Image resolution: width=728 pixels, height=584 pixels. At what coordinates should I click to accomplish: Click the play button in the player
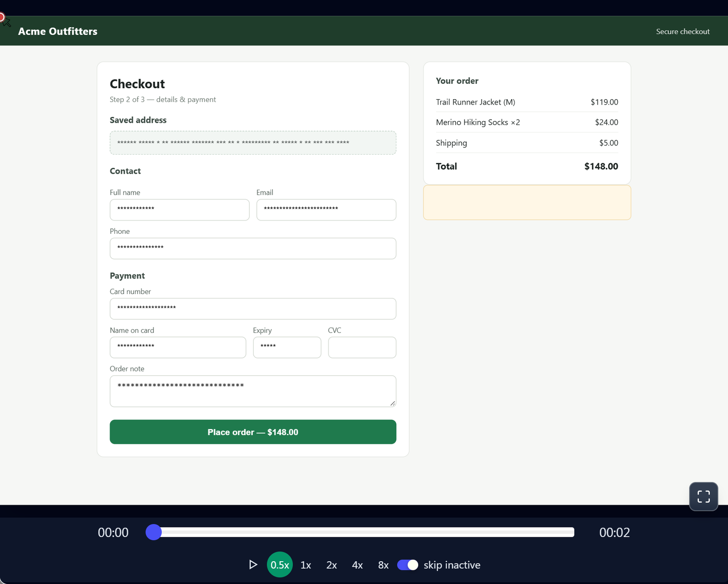pos(253,564)
